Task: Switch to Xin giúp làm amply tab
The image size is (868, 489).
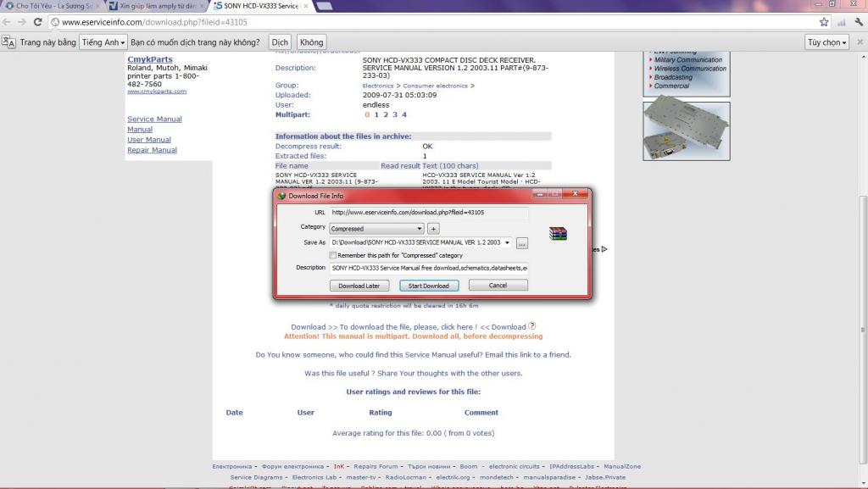Action: (157, 6)
